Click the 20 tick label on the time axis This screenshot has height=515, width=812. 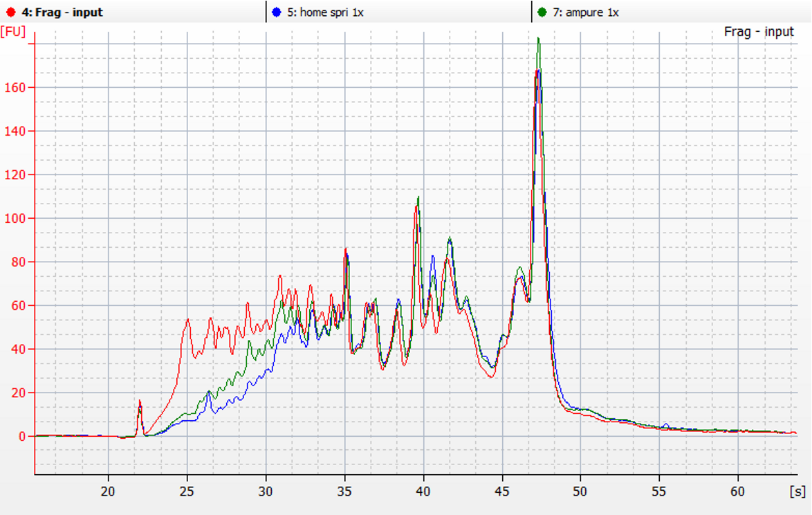coord(108,491)
